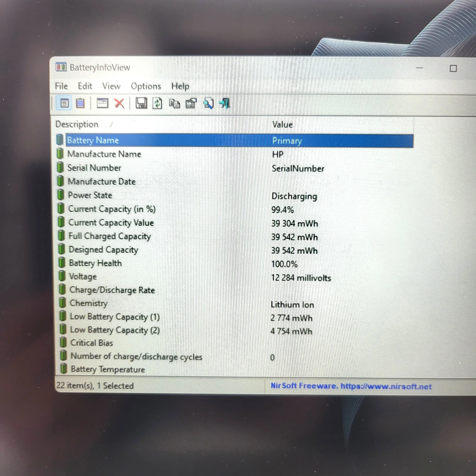Sort by the Value column header
Viewport: 476px width, 476px height.
coord(282,125)
